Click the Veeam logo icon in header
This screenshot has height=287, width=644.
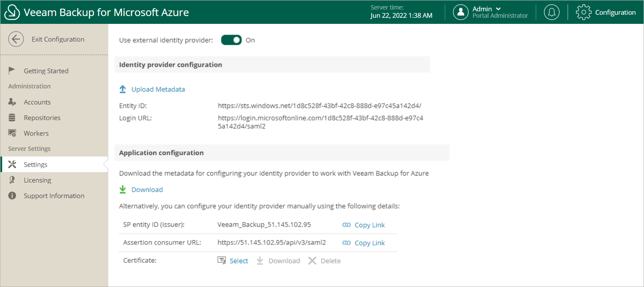tap(13, 12)
